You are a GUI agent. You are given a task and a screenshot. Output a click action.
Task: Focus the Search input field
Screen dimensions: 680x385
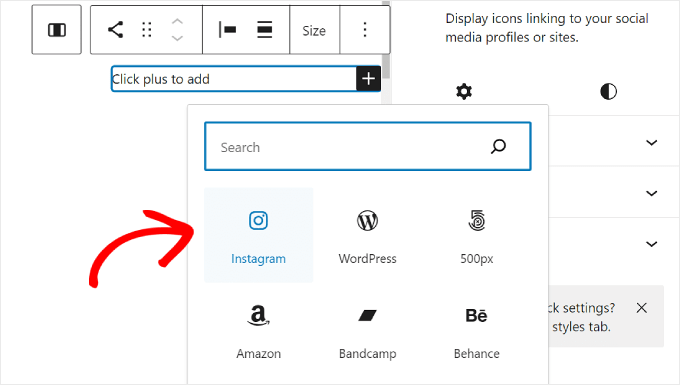368,147
